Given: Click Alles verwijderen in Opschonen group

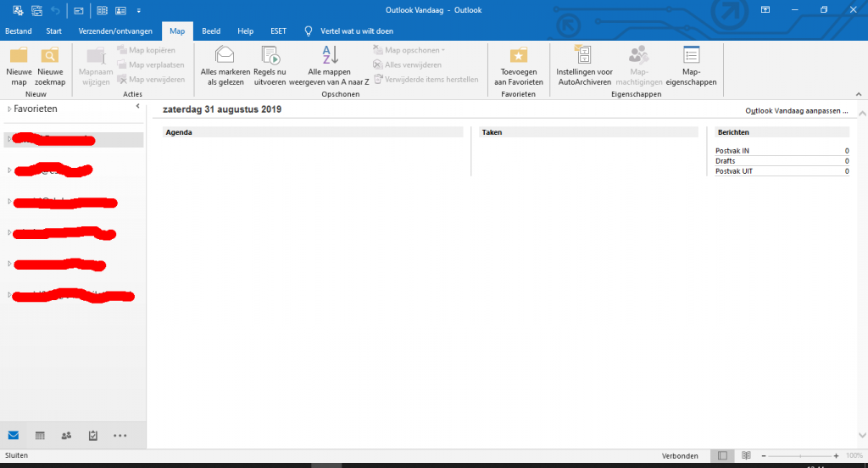Looking at the screenshot, I should click(408, 64).
